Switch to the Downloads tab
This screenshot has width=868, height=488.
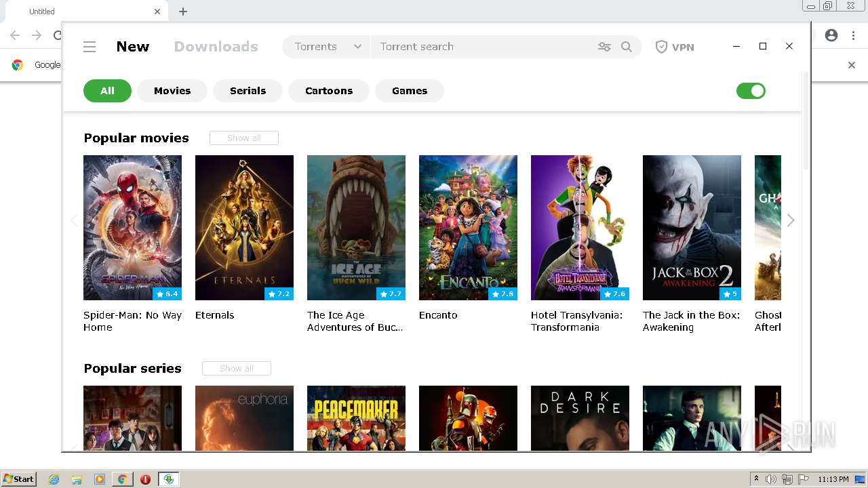tap(216, 47)
